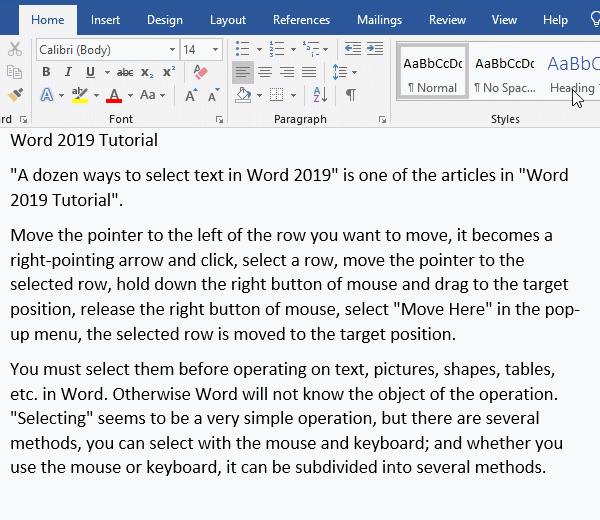Increase the paragraph indent
This screenshot has width=600, height=520.
(x=375, y=48)
